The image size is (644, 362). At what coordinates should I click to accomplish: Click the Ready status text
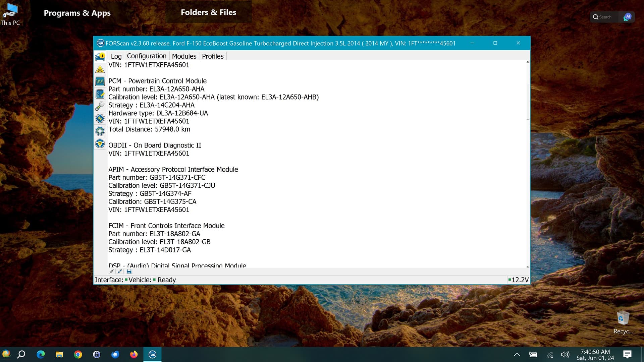pos(167,280)
